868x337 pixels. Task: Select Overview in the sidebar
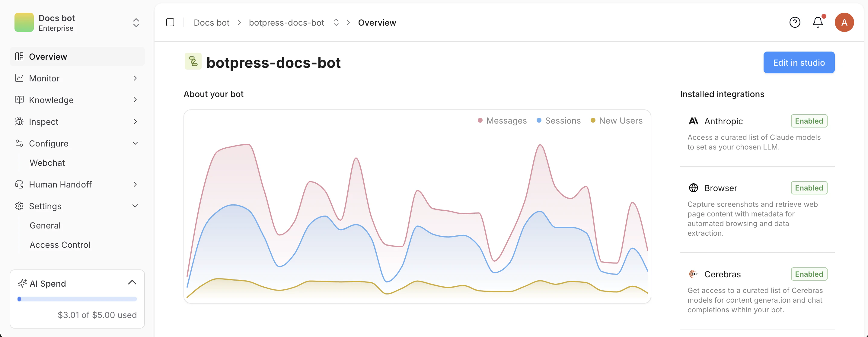[48, 57]
